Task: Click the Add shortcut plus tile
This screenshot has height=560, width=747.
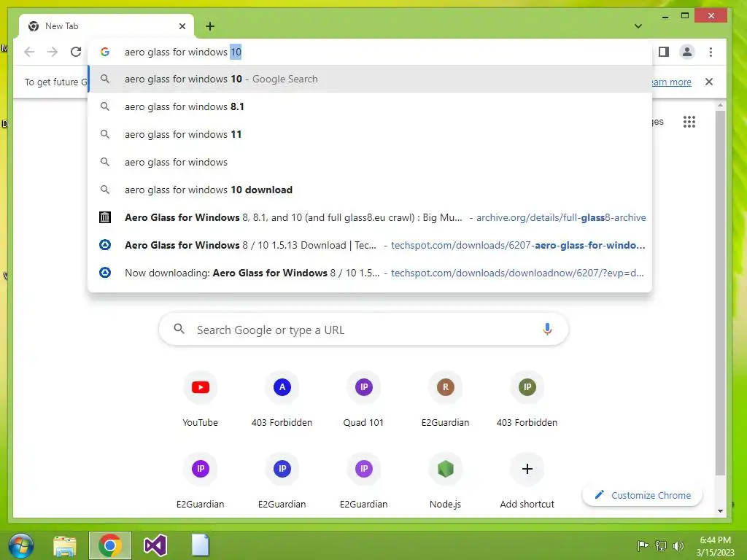Action: pyautogui.click(x=527, y=481)
